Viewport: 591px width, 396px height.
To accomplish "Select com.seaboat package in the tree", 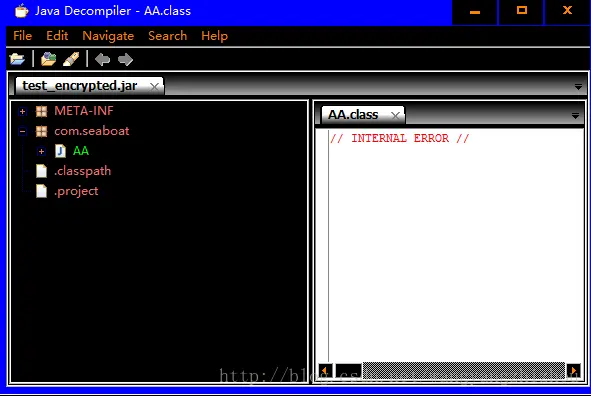I will 92,131.
